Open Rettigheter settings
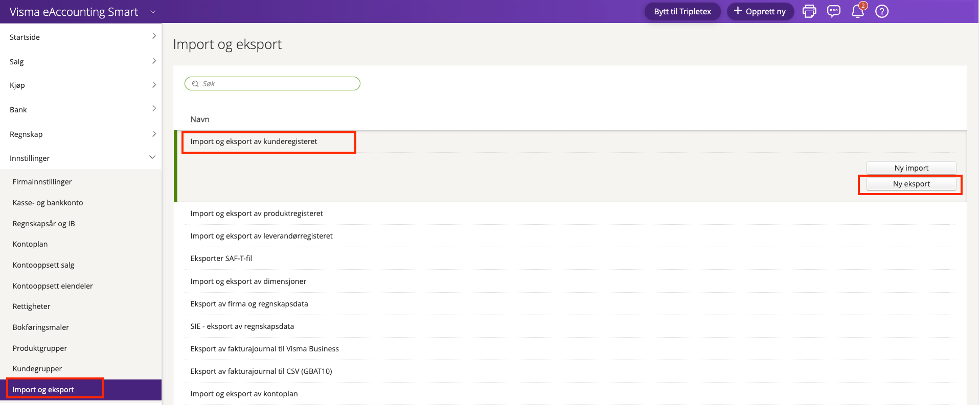The width and height of the screenshot is (980, 405). click(x=31, y=306)
